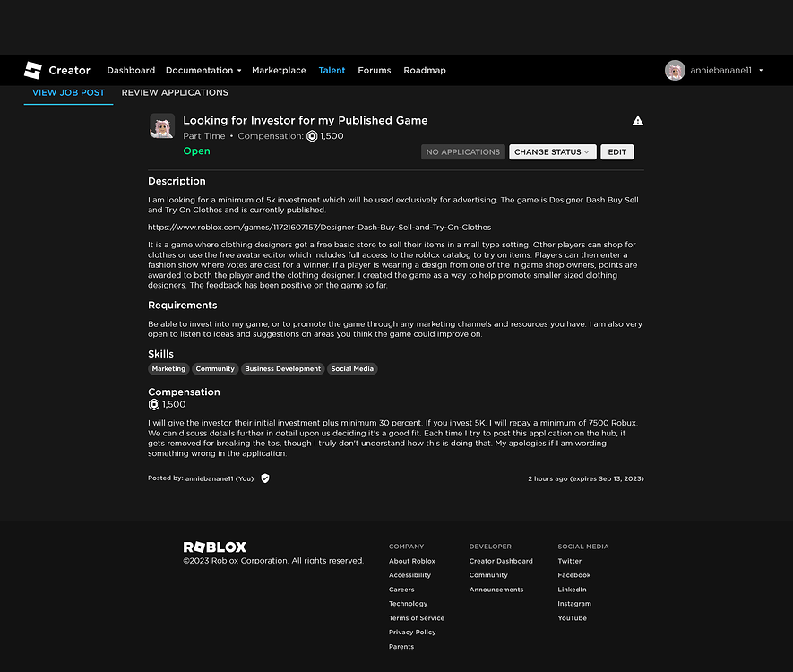Click the Roblox Creator logo icon
793x672 pixels.
tap(33, 70)
